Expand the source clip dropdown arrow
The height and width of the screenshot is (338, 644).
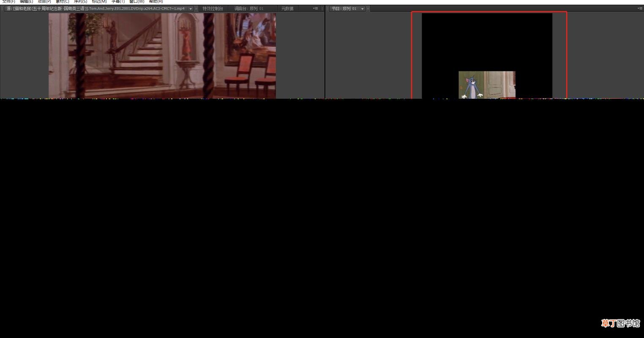tap(191, 9)
